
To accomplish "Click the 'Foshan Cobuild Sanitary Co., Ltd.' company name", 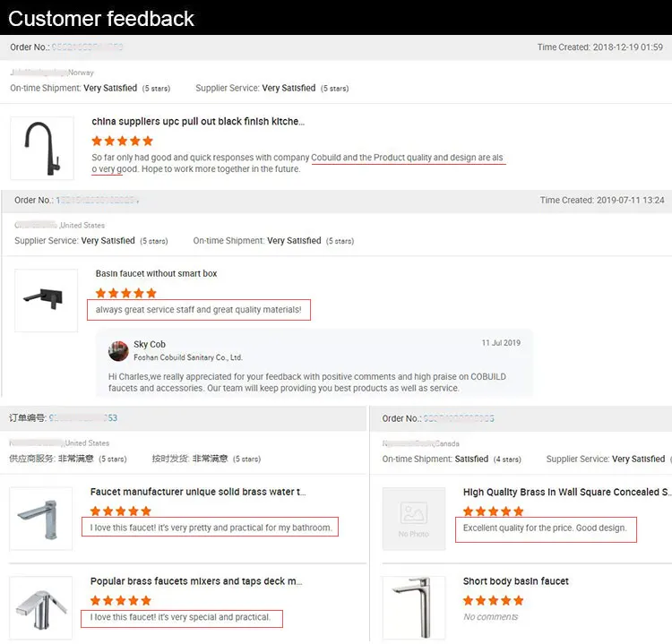I will (x=188, y=357).
